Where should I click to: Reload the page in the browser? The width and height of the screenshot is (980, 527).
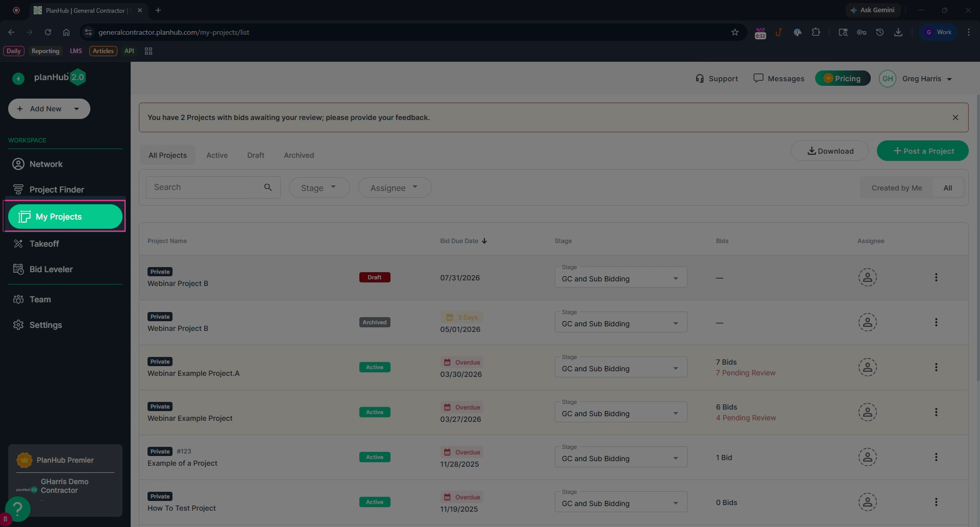coord(48,32)
